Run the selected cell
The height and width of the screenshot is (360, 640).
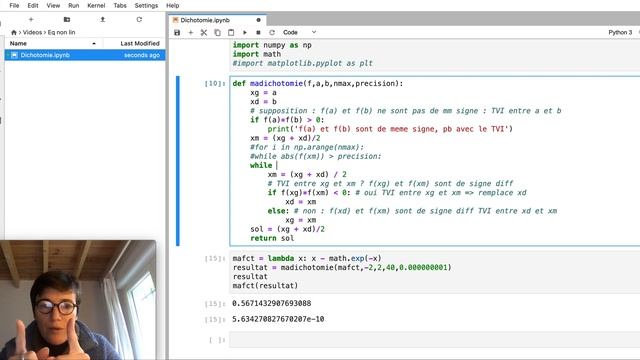point(245,32)
